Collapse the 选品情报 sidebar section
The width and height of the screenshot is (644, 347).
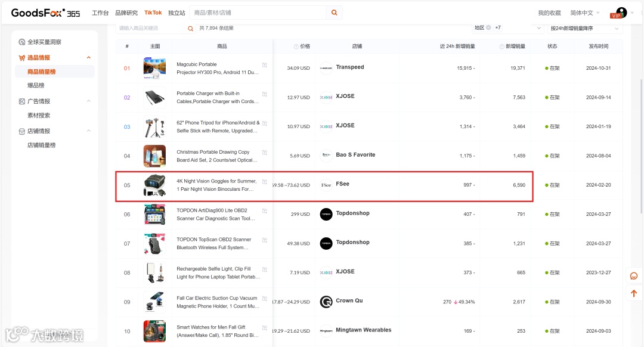(89, 58)
